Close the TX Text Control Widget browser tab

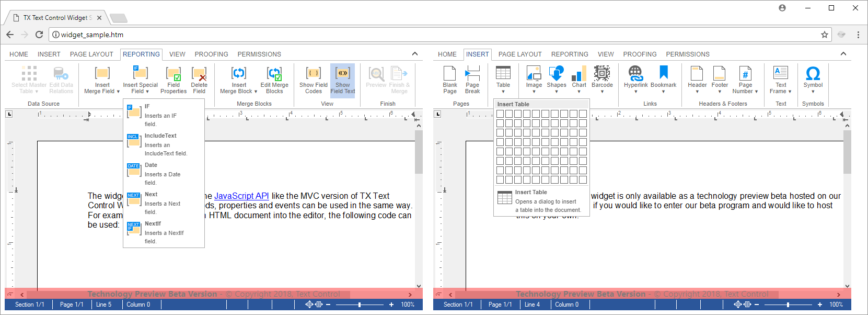point(99,18)
